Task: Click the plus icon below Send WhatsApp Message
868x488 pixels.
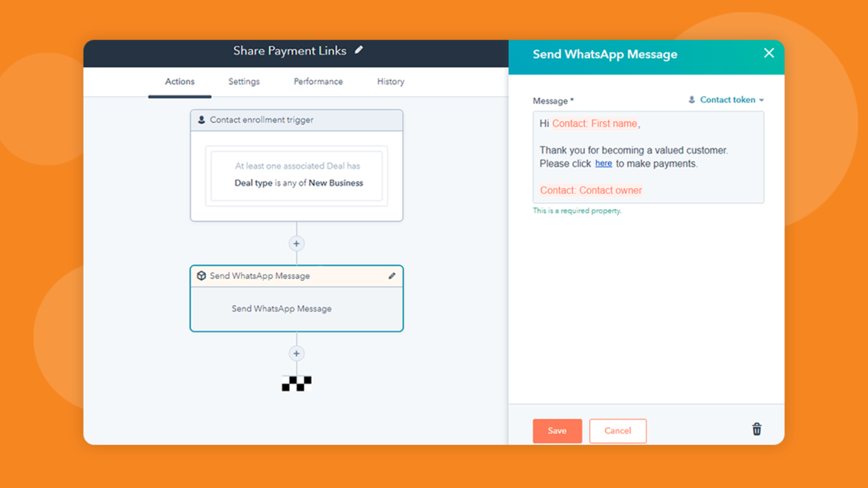Action: point(296,353)
